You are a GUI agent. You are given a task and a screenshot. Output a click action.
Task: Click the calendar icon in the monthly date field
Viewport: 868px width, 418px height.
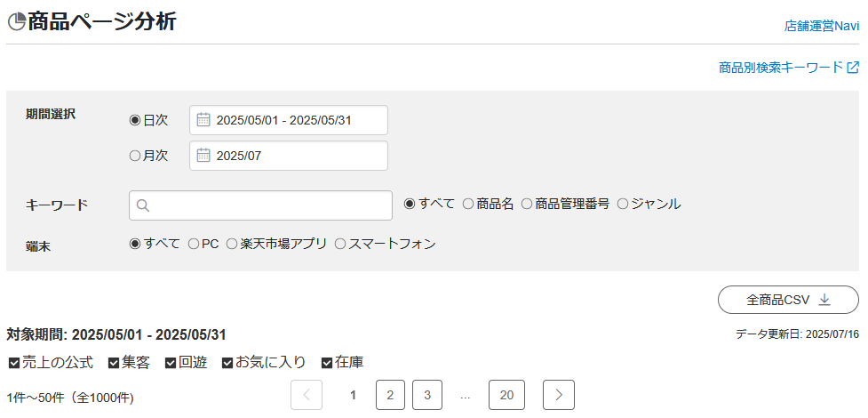point(203,156)
